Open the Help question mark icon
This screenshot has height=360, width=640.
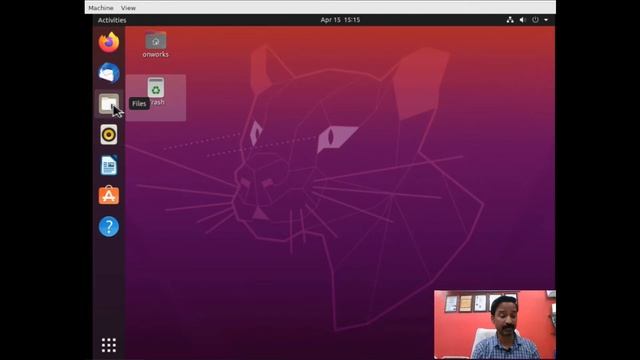pos(109,227)
